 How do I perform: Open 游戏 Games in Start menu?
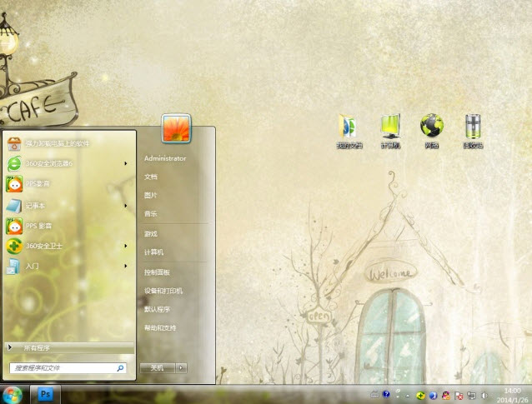(x=151, y=234)
